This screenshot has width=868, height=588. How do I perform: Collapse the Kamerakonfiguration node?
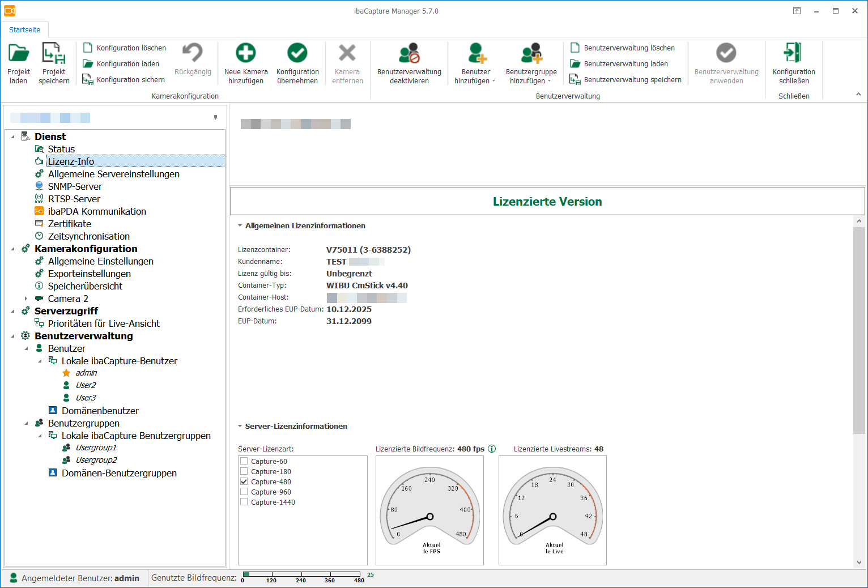click(x=13, y=249)
